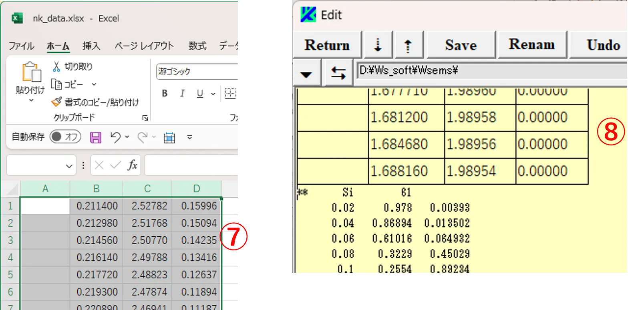Open Clipboard group dialog launcher
The height and width of the screenshot is (310, 644).
145,118
